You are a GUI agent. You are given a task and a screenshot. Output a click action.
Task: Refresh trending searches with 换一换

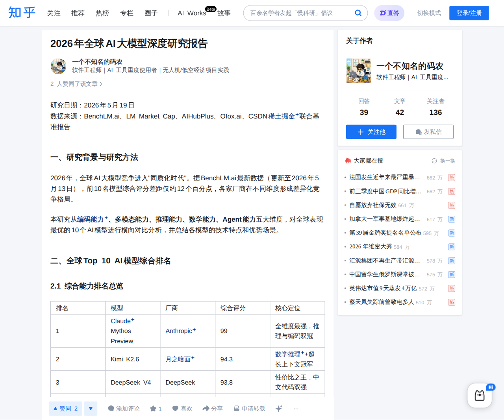[443, 161]
